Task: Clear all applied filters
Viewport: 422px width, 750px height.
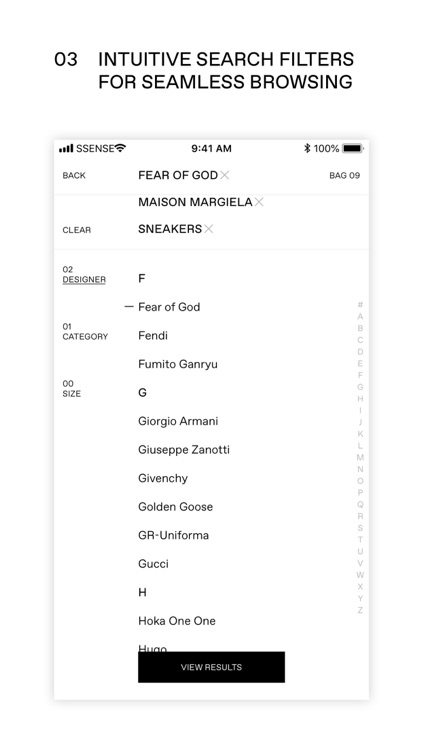Action: 77,230
